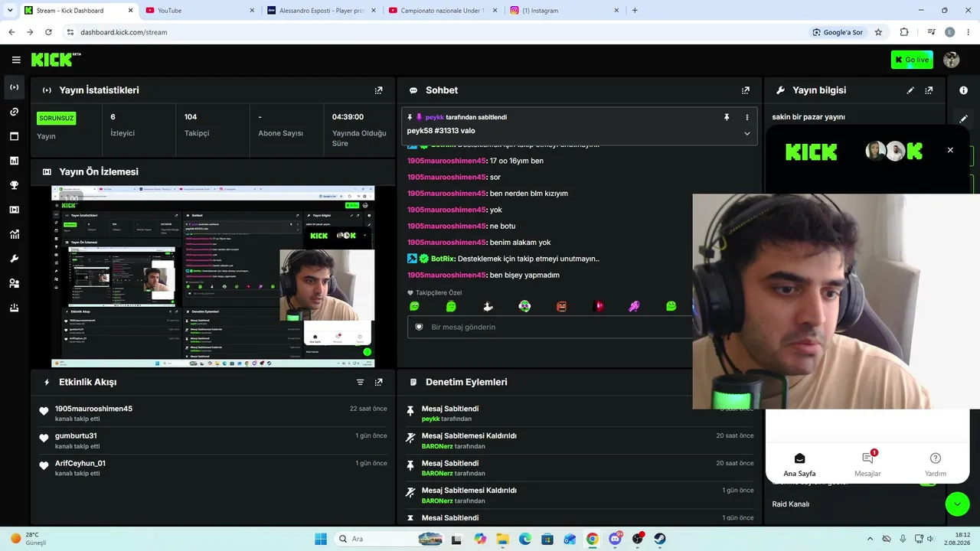Image resolution: width=980 pixels, height=551 pixels.
Task: Insert the purple emote
Action: [x=635, y=306]
